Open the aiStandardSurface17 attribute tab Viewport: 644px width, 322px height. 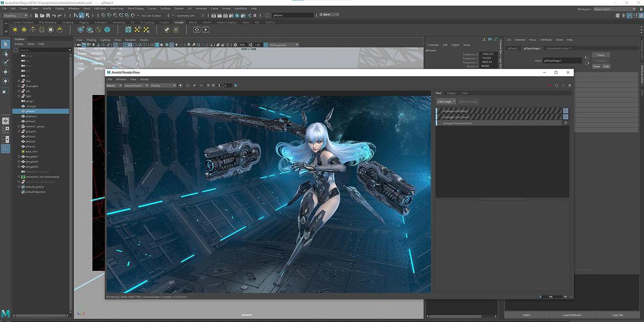pos(559,48)
